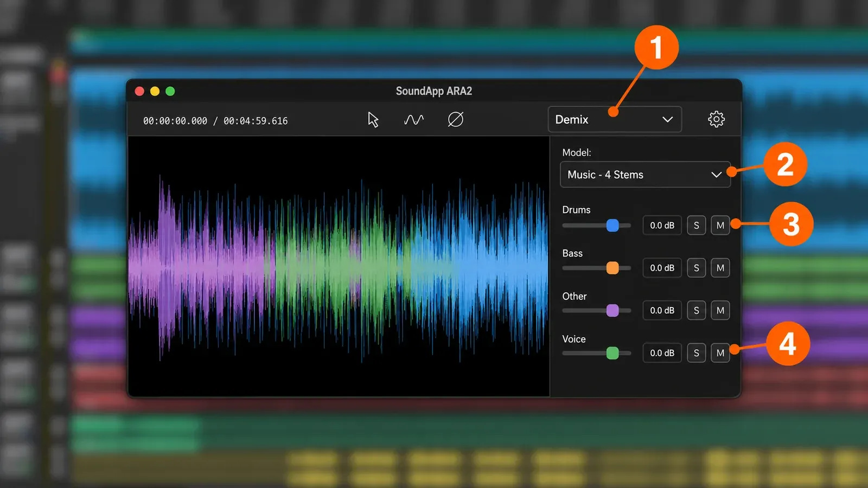This screenshot has width=868, height=488.
Task: Select the arrow pointer tool
Action: tap(373, 119)
